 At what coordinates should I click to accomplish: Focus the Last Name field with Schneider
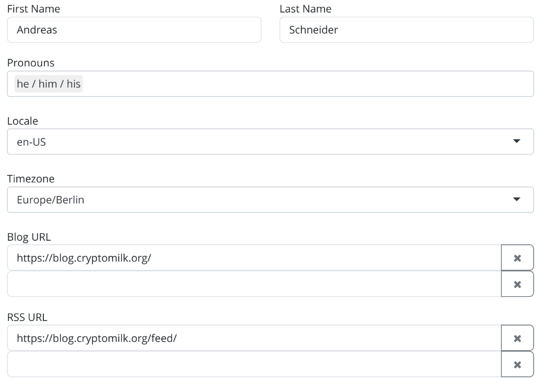[407, 29]
